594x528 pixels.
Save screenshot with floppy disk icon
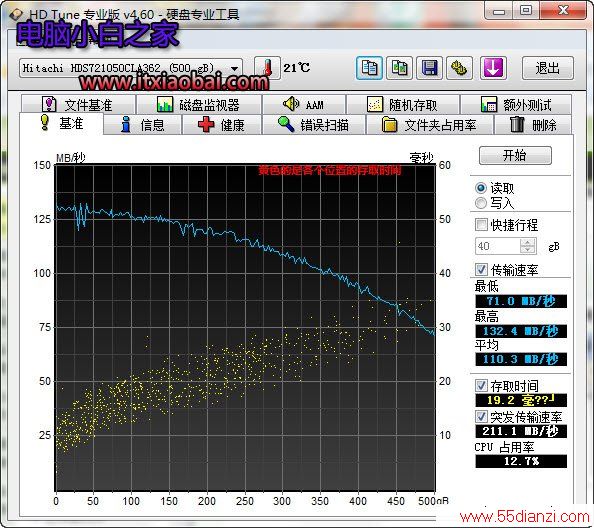pos(429,68)
